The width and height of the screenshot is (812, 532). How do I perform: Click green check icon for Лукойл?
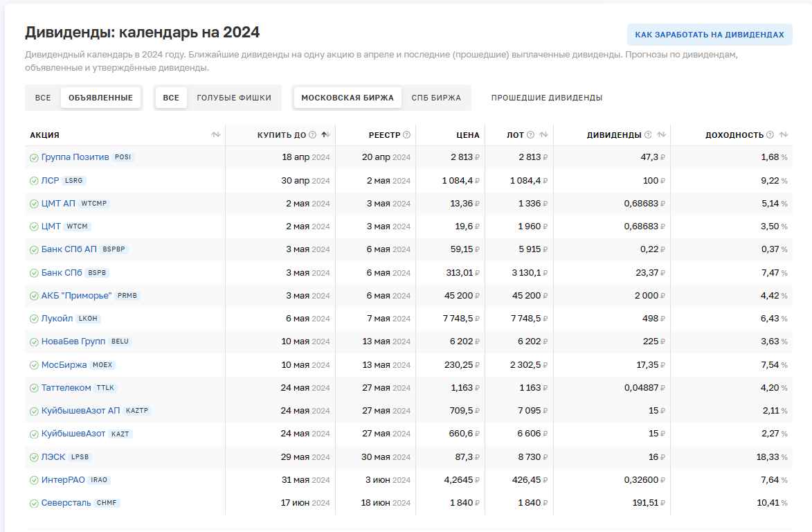(34, 319)
